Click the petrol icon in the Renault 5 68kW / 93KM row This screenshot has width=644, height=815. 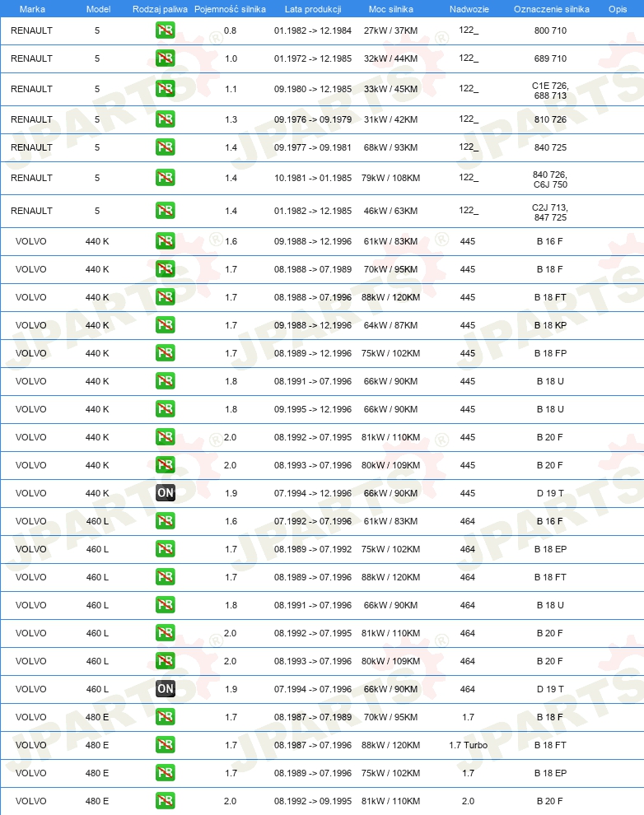point(166,147)
